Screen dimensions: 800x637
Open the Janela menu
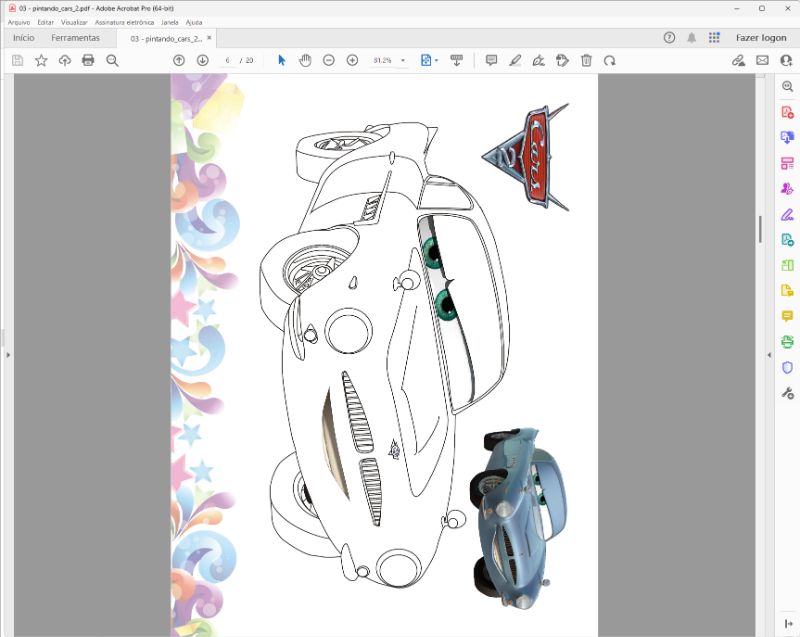[x=170, y=22]
